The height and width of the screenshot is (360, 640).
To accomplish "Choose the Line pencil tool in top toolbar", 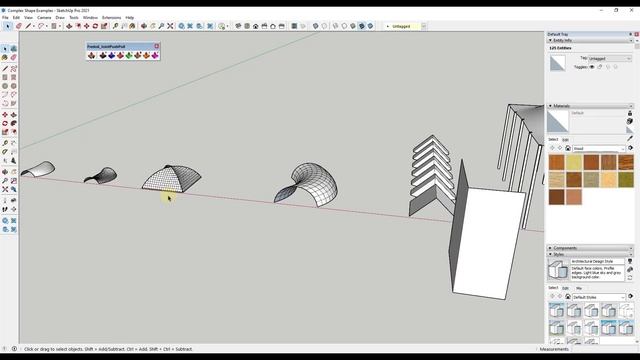I will (x=28, y=26).
